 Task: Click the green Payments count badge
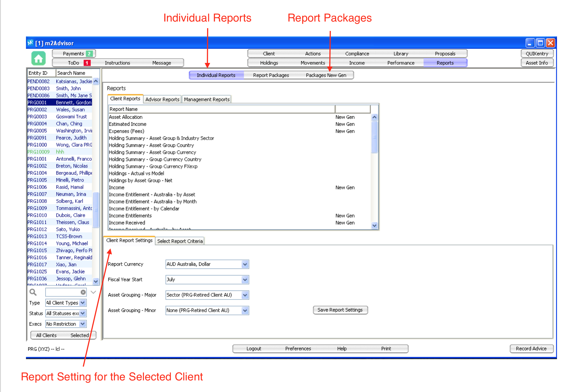tap(89, 54)
